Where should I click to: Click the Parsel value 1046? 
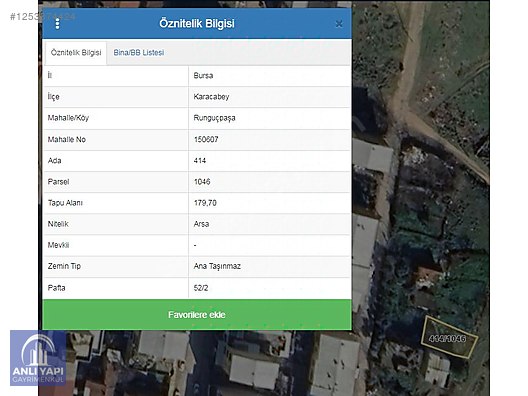[x=202, y=182]
